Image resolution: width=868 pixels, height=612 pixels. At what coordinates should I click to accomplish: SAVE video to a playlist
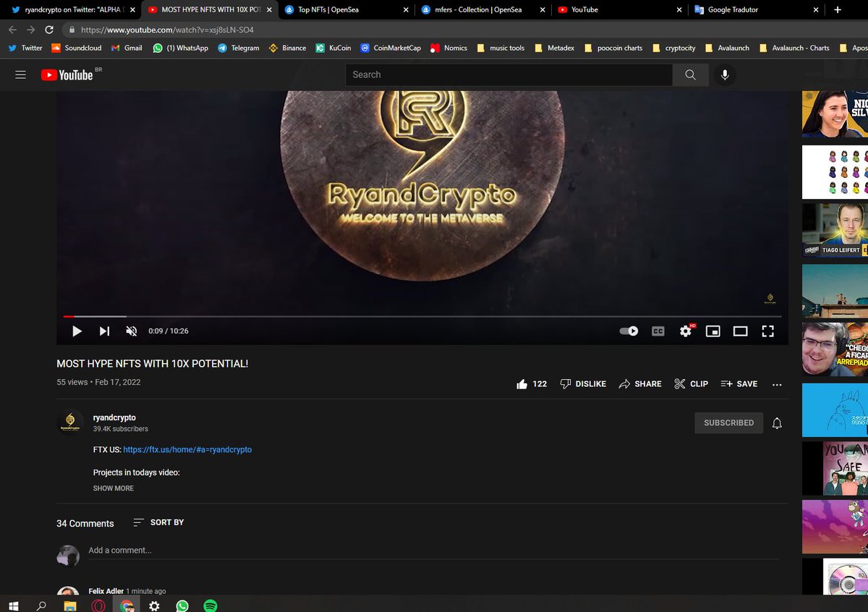click(739, 384)
